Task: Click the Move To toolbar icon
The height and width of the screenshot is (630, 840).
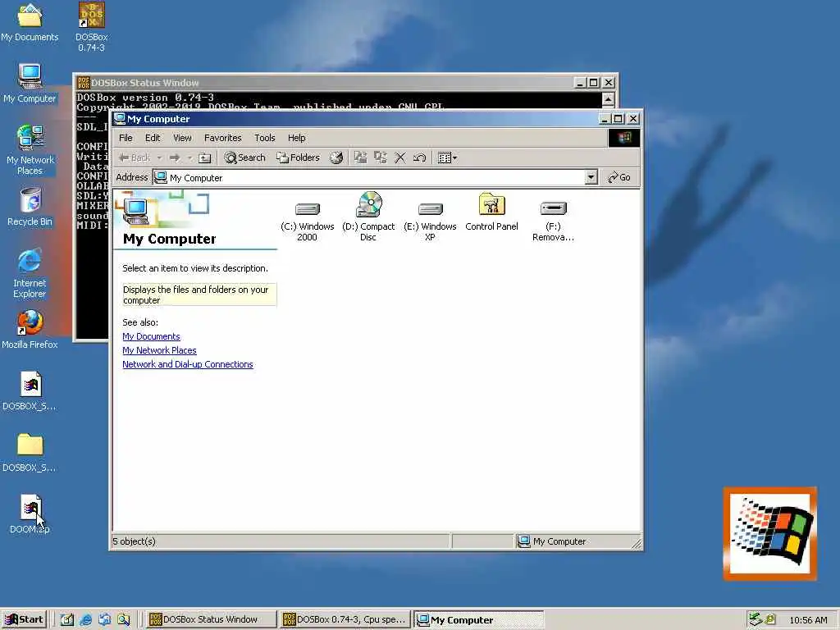Action: coord(361,157)
